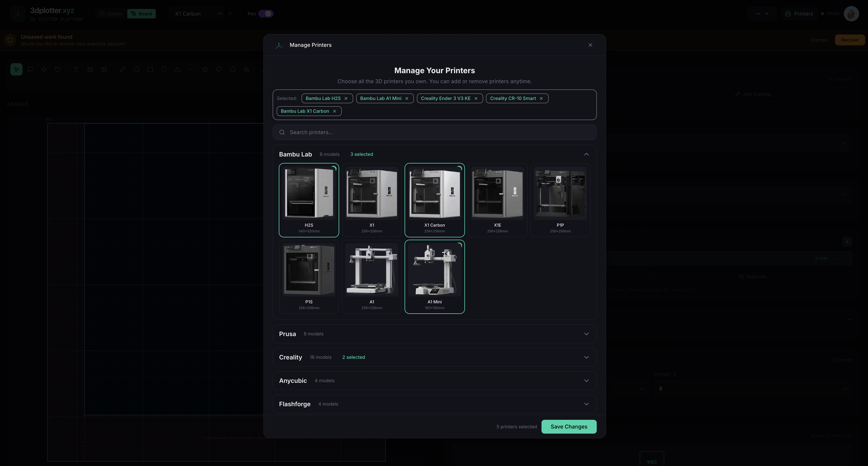The height and width of the screenshot is (466, 868).
Task: Select the X1E printer card
Action: [x=497, y=200]
